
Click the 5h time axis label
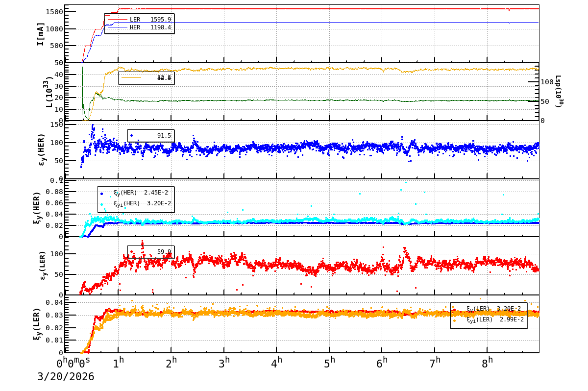(330, 363)
